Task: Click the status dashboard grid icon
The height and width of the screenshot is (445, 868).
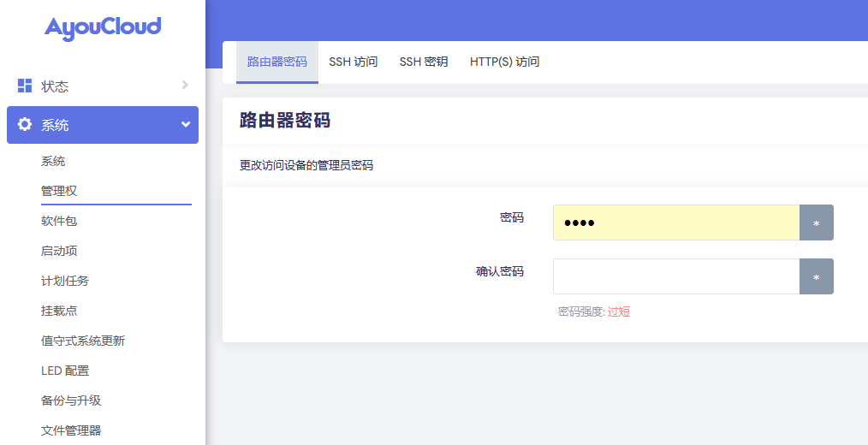Action: point(25,86)
